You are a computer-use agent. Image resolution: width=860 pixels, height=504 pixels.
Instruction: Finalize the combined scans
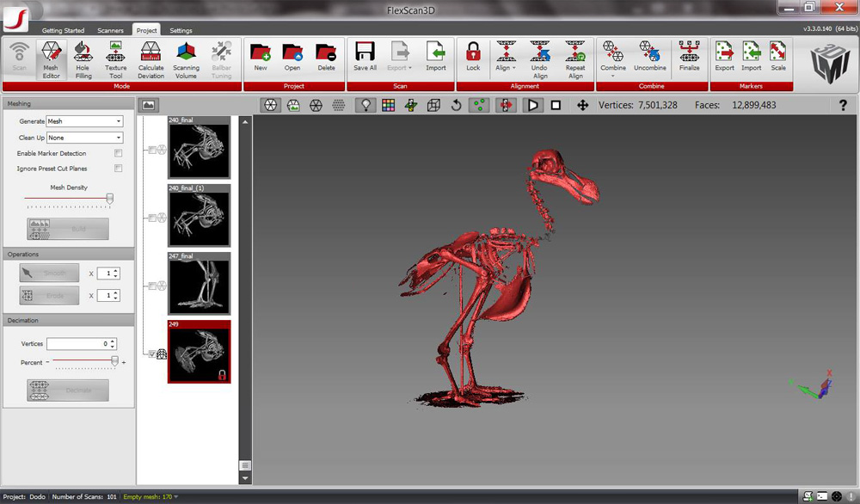click(x=690, y=57)
